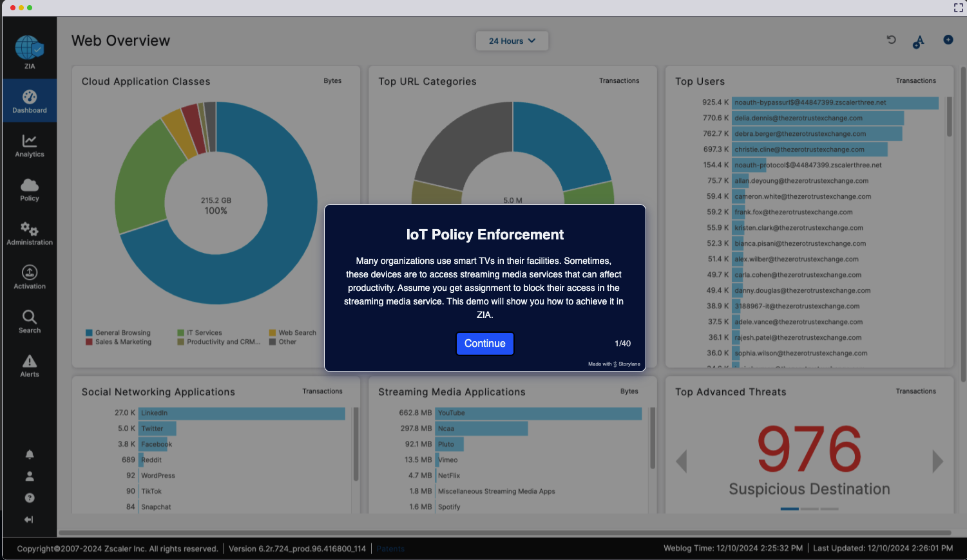
Task: Open Administration gears menu
Action: 30,234
